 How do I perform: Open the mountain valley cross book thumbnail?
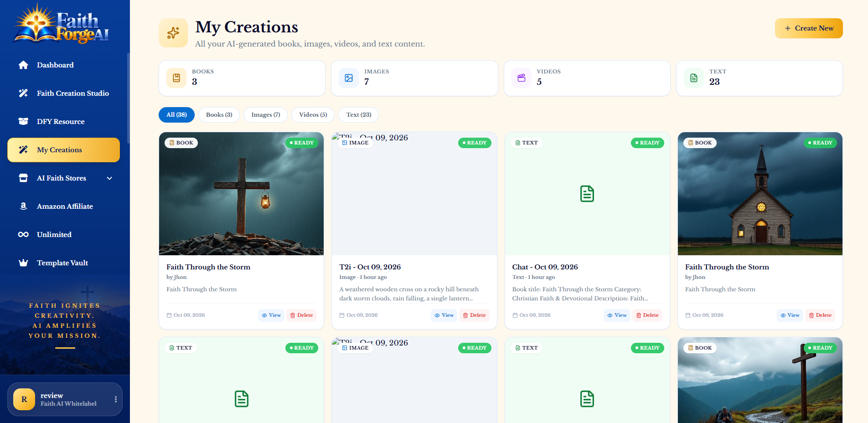[760, 380]
